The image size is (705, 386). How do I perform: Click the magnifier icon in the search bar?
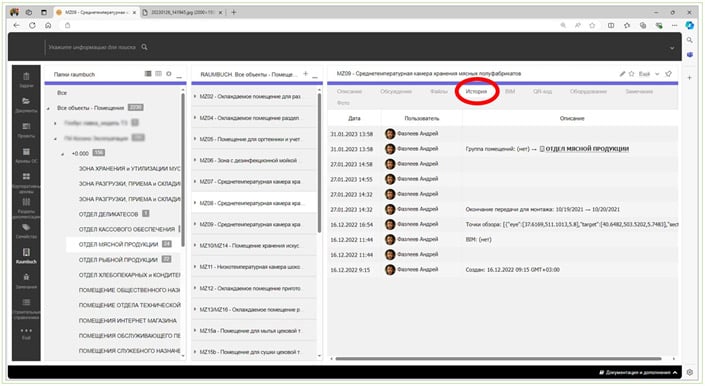click(144, 47)
